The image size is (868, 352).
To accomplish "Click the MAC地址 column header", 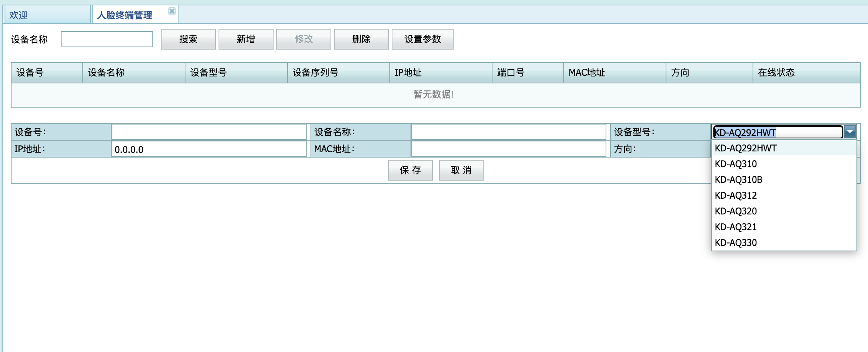I will point(615,73).
